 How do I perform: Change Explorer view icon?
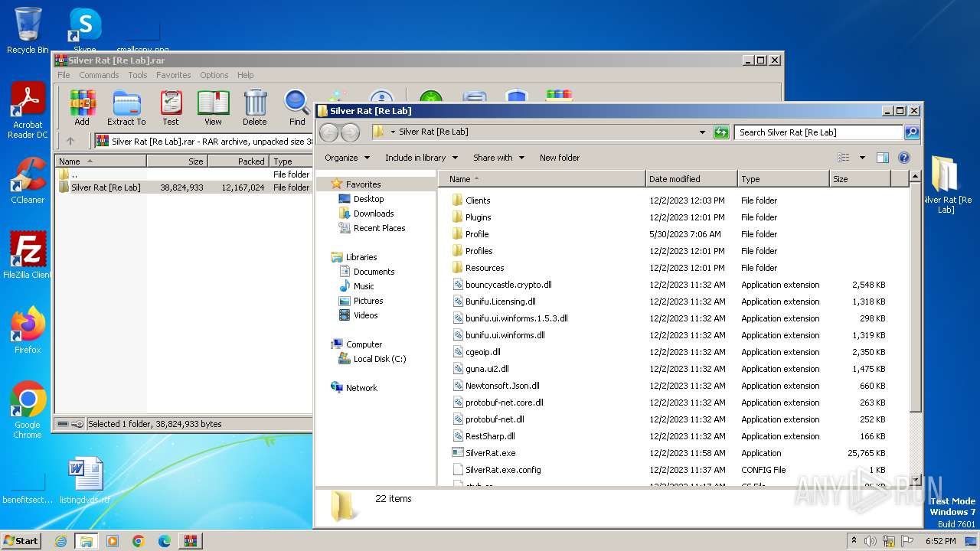pos(844,158)
